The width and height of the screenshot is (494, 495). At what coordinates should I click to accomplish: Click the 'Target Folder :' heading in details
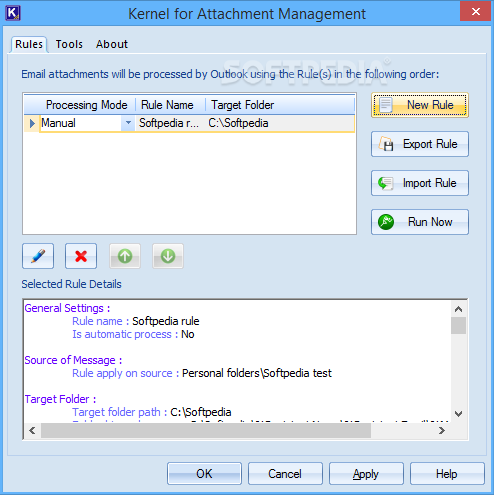60,399
